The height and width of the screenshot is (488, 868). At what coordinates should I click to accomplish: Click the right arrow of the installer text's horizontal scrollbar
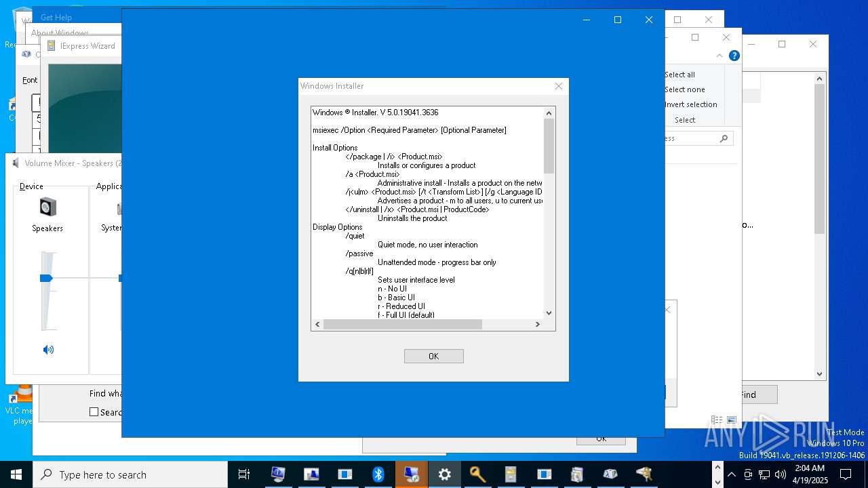click(x=538, y=325)
